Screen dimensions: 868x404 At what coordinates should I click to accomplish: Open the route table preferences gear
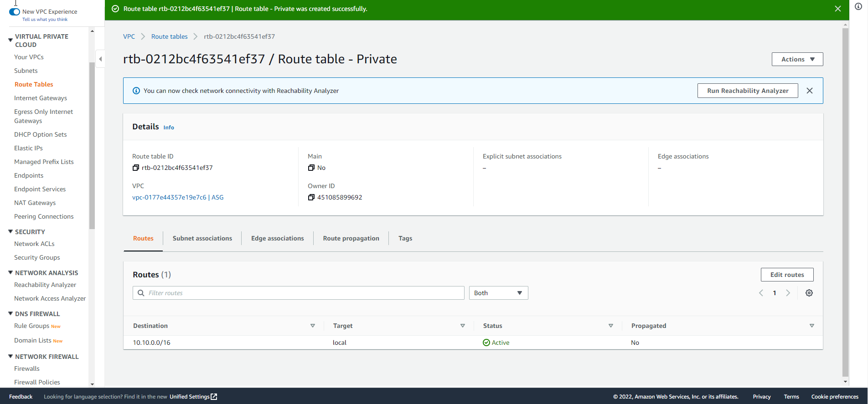[809, 293]
